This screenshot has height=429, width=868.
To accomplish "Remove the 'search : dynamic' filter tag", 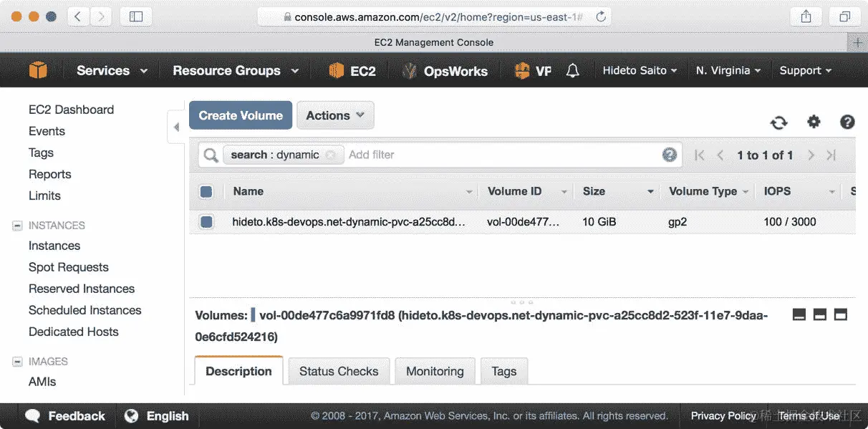I will tap(330, 155).
